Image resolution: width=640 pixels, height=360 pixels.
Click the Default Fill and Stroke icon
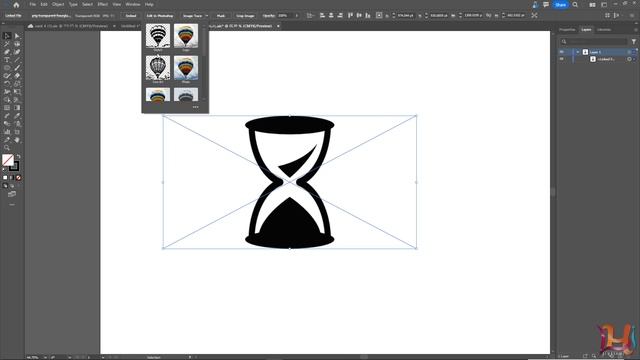click(4, 169)
